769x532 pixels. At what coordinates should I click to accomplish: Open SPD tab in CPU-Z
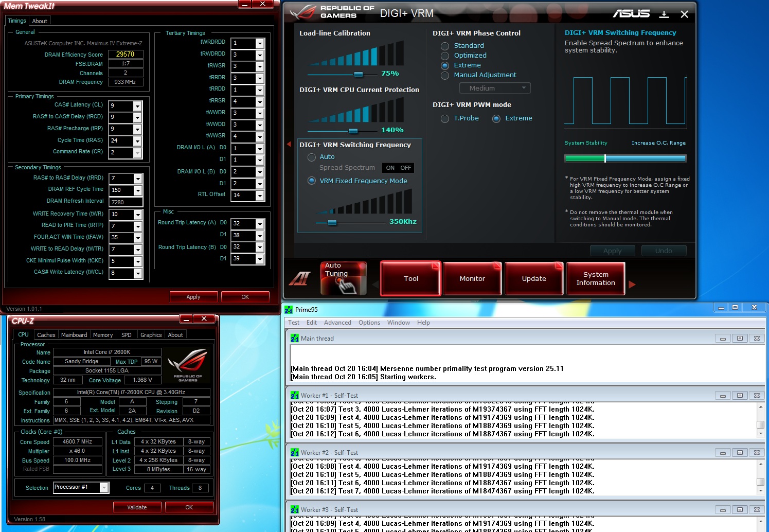coord(127,335)
